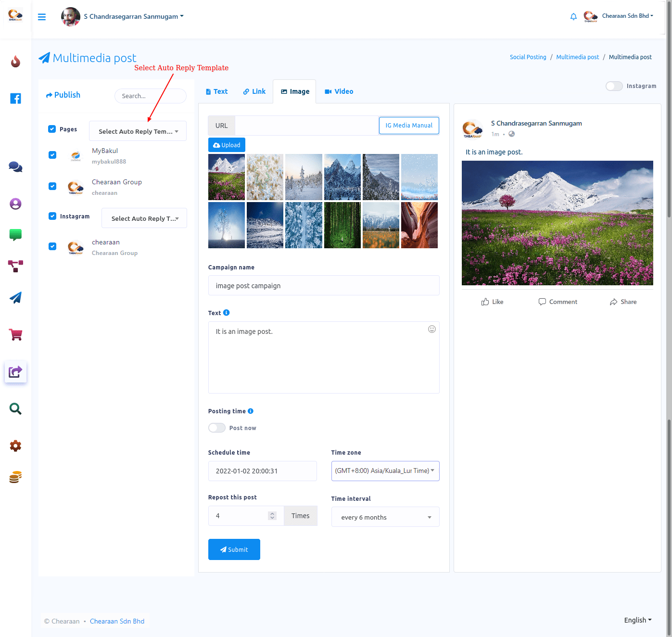Select the green forest image thumbnail

coord(342,225)
